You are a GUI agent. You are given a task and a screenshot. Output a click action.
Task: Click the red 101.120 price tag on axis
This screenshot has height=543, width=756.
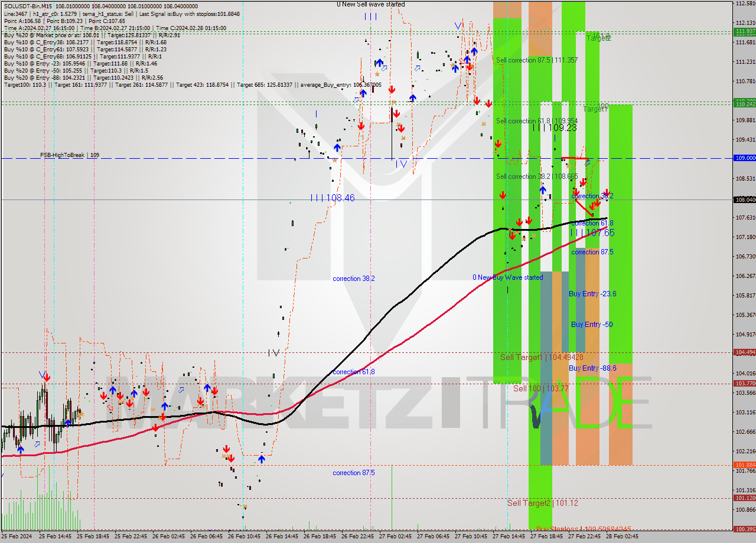point(745,498)
